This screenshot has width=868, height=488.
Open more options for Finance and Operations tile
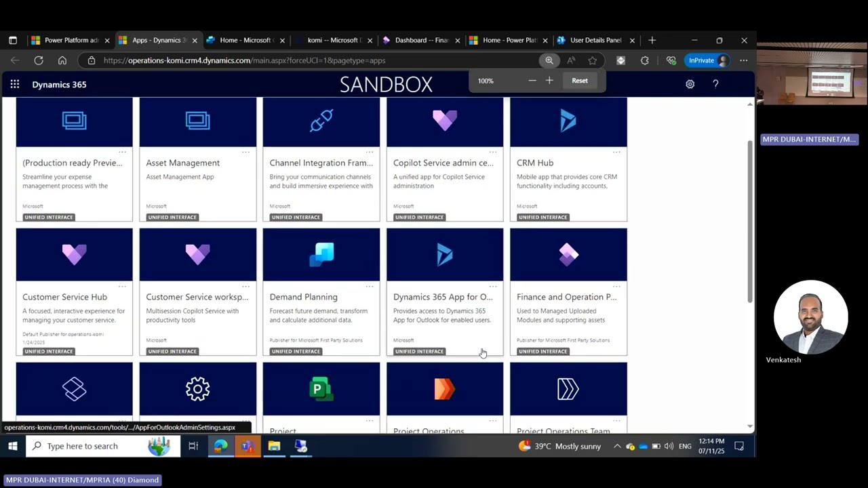point(616,286)
